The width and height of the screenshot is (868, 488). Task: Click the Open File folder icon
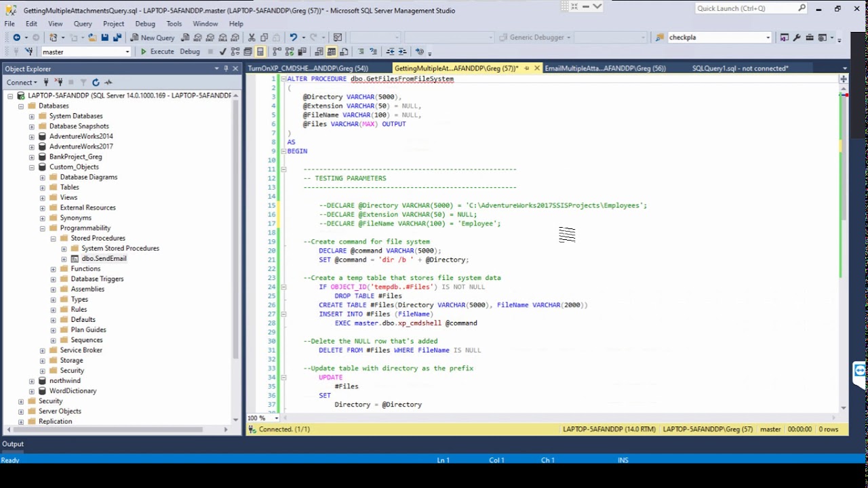[x=92, y=37]
